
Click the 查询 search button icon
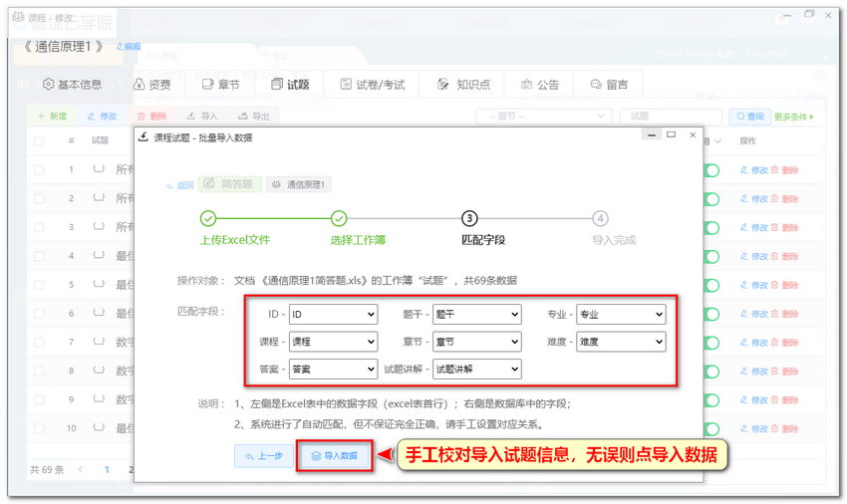point(741,117)
